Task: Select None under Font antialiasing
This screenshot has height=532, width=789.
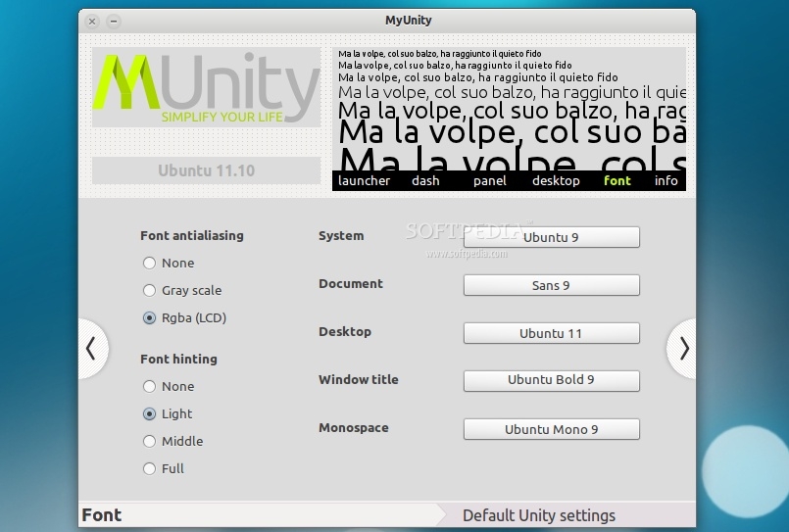Action: pyautogui.click(x=149, y=263)
